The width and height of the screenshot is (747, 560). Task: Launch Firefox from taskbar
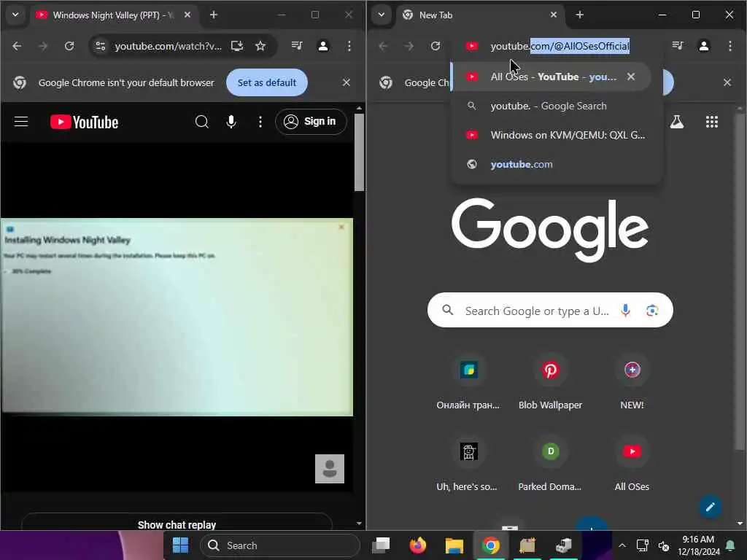click(418, 545)
